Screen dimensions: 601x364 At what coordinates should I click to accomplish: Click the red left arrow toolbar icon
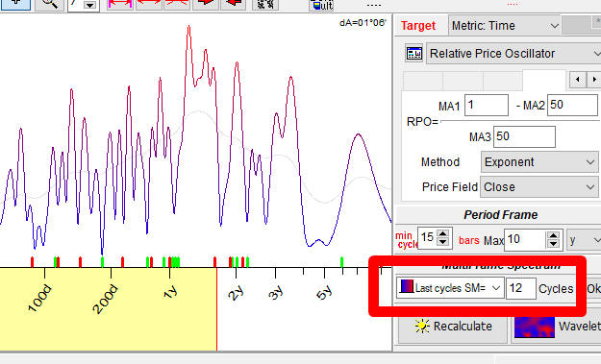click(234, 4)
